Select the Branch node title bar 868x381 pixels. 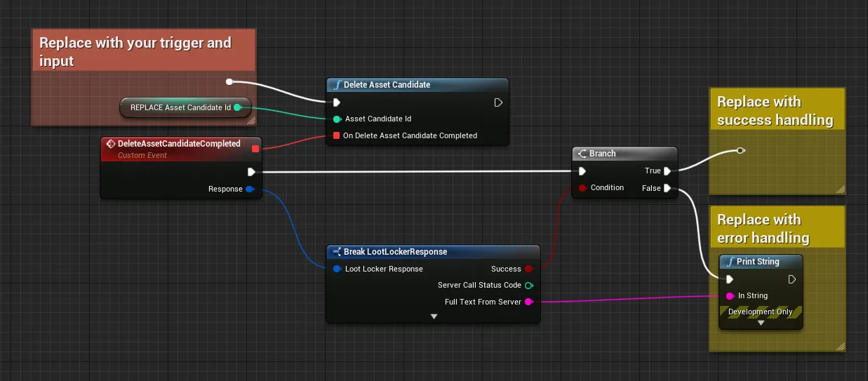[625, 154]
